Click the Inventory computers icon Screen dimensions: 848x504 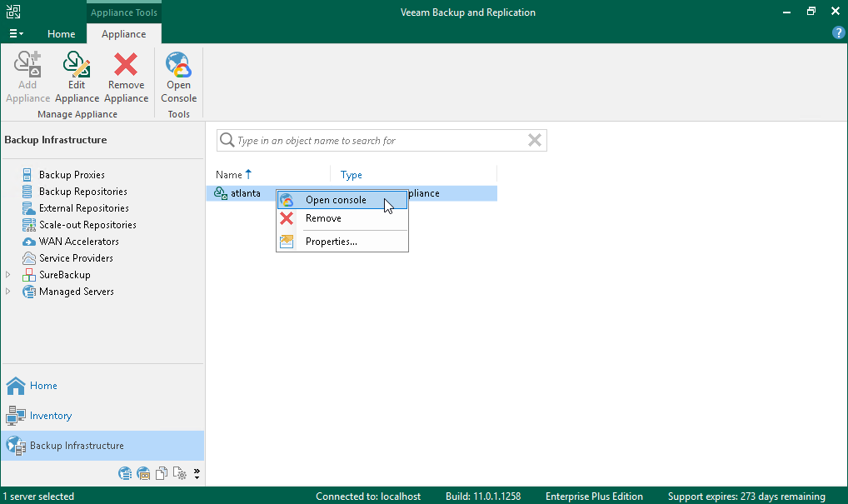[x=16, y=416]
